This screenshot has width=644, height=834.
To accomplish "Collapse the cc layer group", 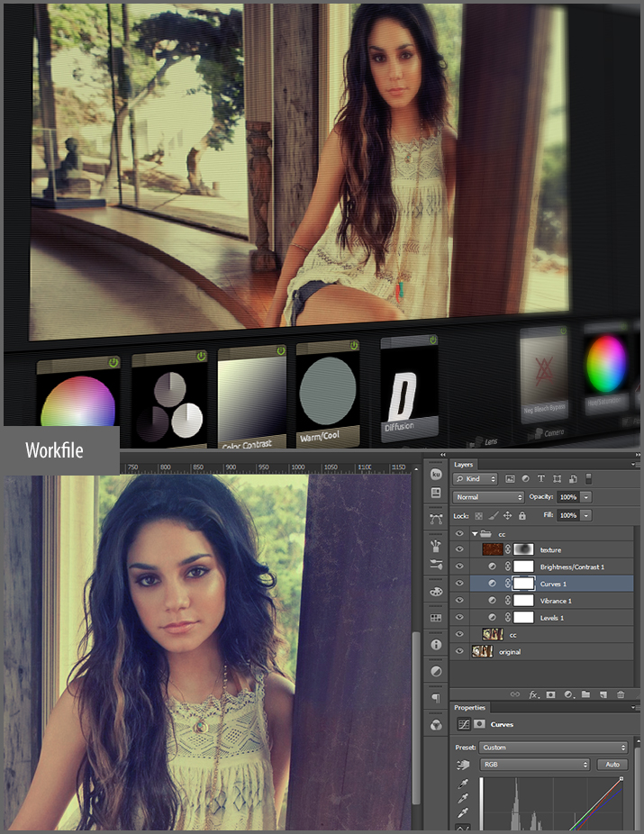I will pos(475,533).
